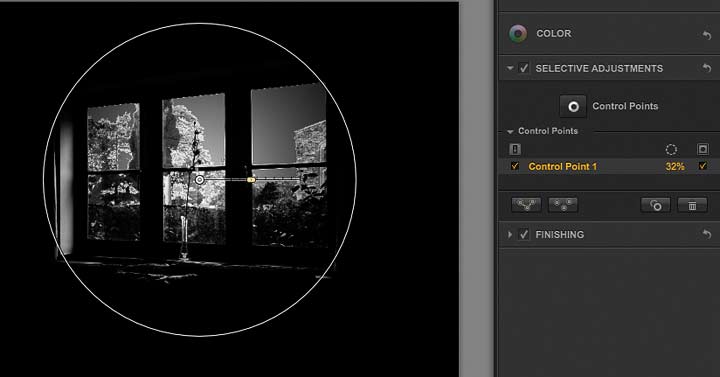This screenshot has width=720, height=377.
Task: Click the dashed circle size column icon
Action: point(671,149)
